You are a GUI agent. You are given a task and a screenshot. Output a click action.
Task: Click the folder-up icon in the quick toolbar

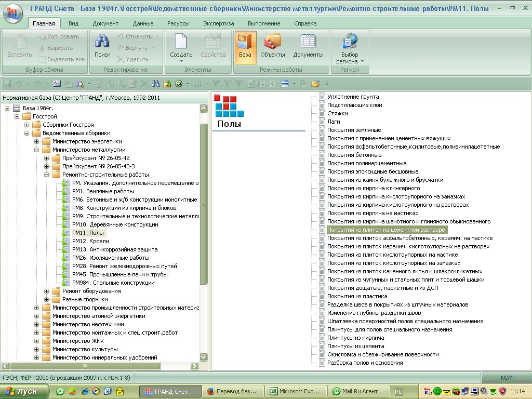tap(167, 84)
